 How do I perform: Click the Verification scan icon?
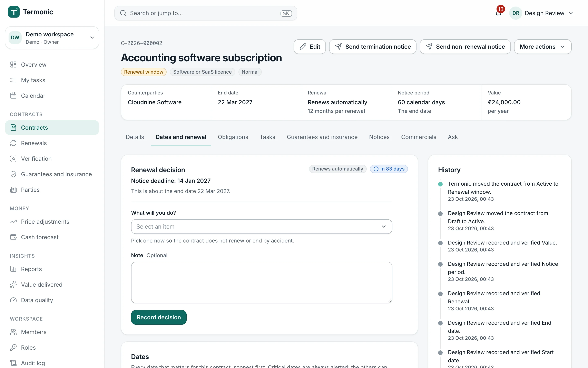tap(13, 159)
